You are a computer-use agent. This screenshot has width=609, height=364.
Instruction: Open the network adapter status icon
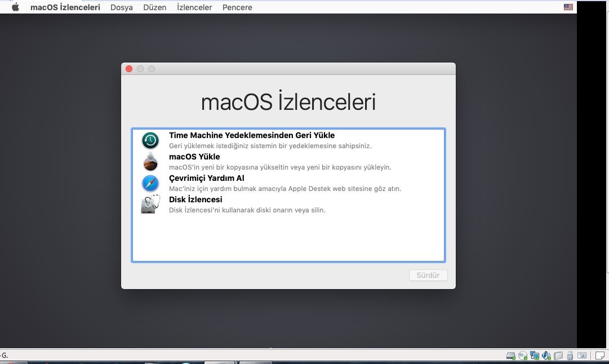[x=535, y=356]
